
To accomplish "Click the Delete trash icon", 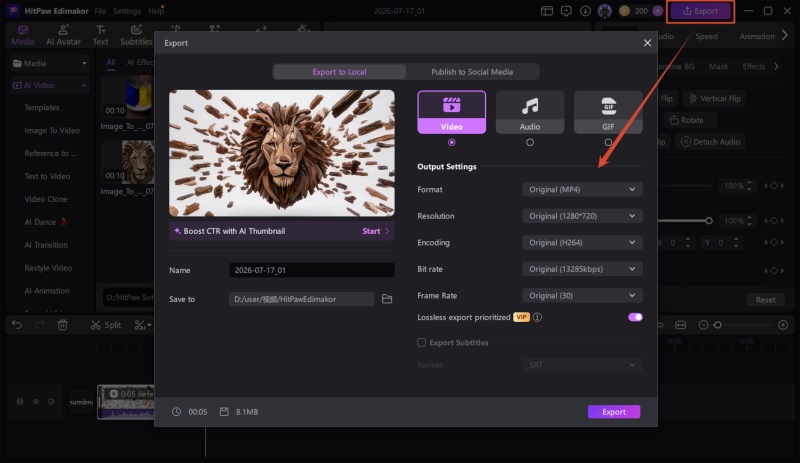I will coord(62,325).
